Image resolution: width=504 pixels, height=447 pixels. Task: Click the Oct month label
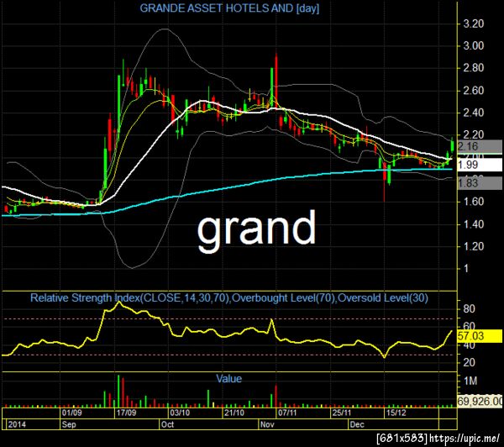coord(167,424)
